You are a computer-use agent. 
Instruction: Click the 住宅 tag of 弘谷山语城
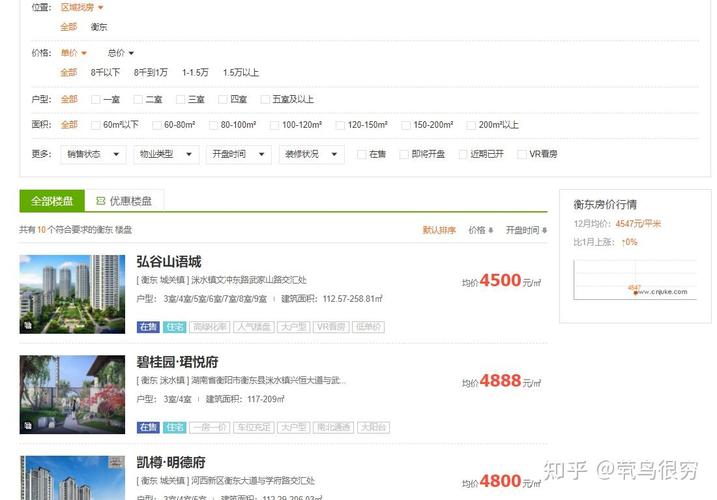point(175,327)
